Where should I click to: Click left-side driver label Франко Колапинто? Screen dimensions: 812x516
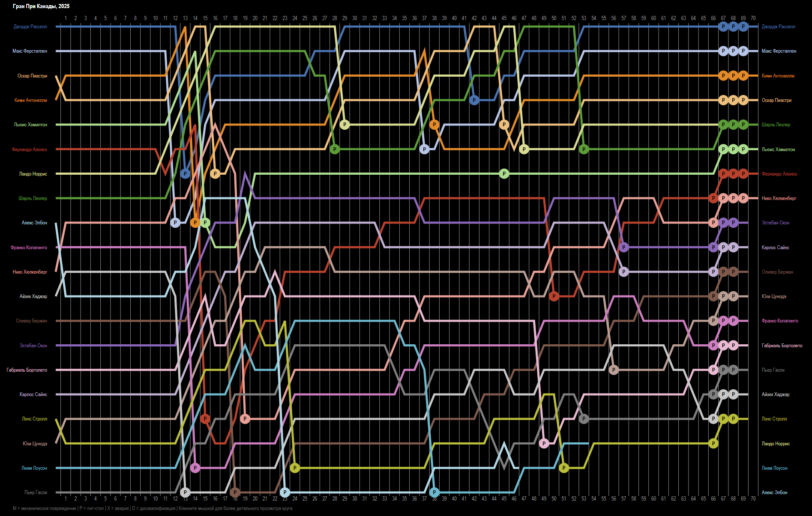(29, 248)
